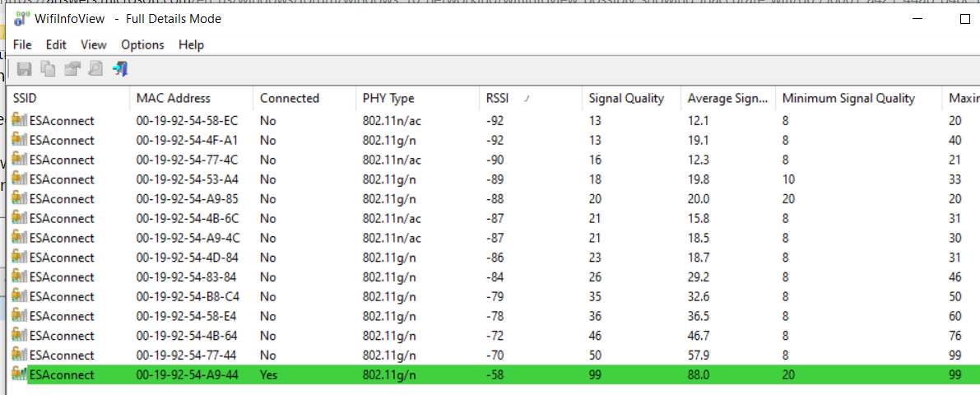Select network icon for MAC ending 58-EC

[20, 120]
